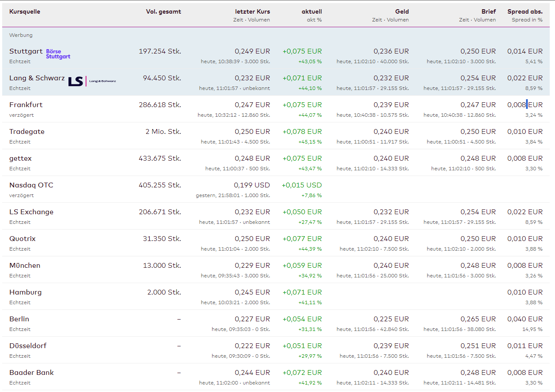Sort by Kursquelle column header
Screen dimensions: 555x392
pos(25,12)
